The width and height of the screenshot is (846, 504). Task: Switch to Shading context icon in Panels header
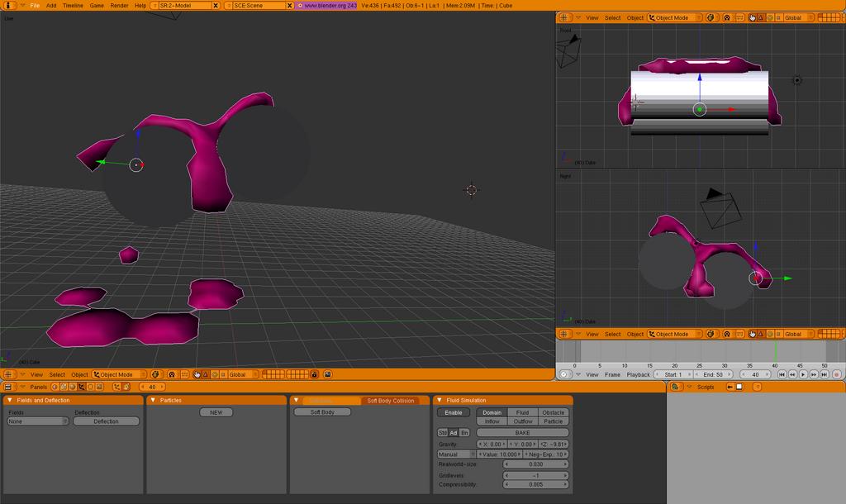[x=73, y=387]
